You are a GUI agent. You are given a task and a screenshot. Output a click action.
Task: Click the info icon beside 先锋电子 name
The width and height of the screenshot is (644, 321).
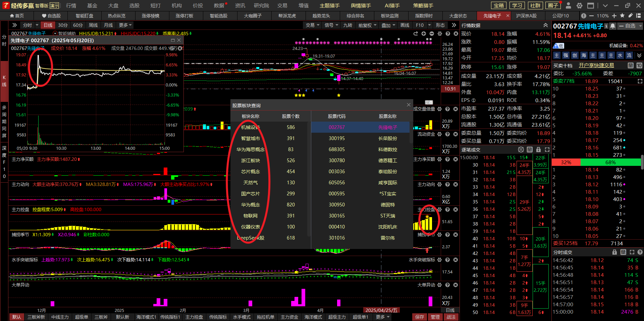coord(606,26)
